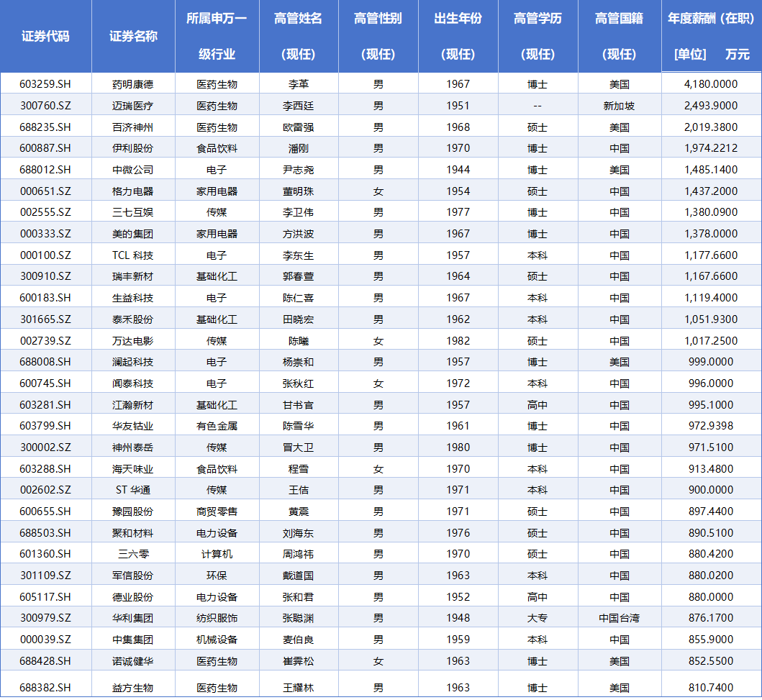
Task: Select executive name 周鸿祎
Action: click(x=298, y=554)
